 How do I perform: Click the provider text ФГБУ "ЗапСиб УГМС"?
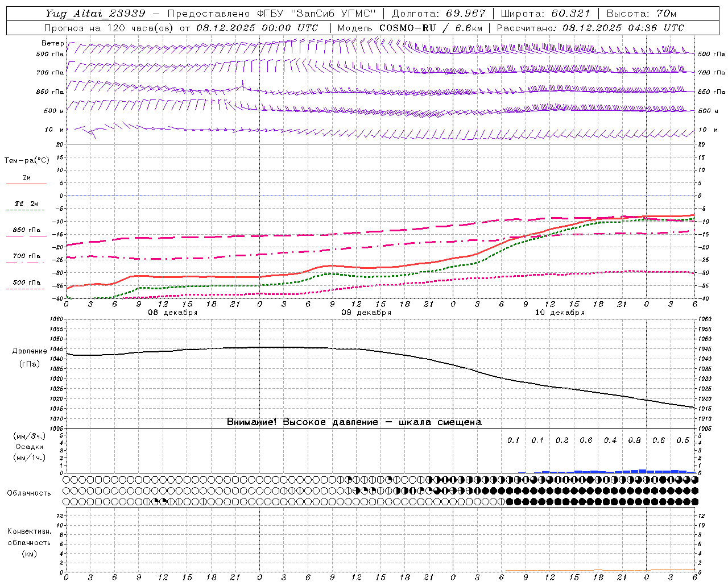(x=316, y=14)
